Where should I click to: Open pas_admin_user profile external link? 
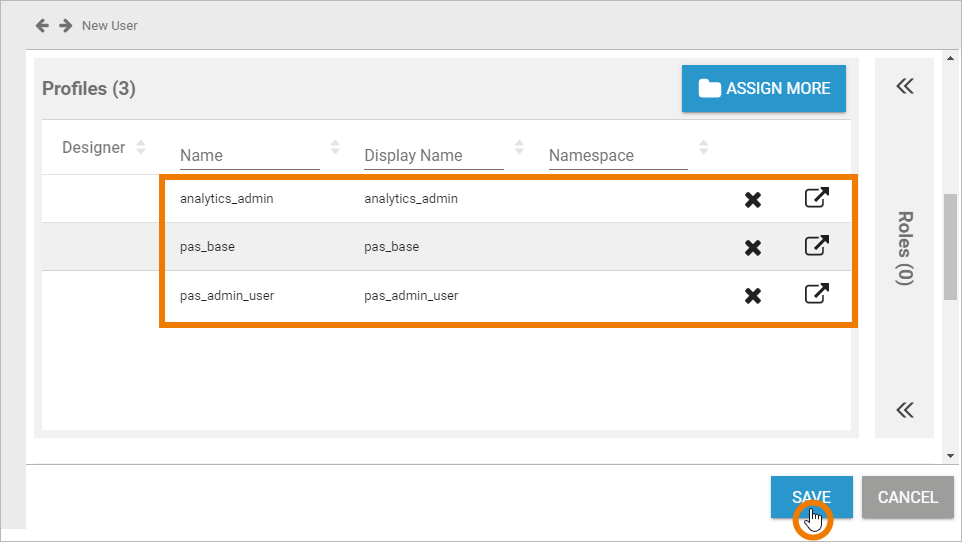(817, 294)
